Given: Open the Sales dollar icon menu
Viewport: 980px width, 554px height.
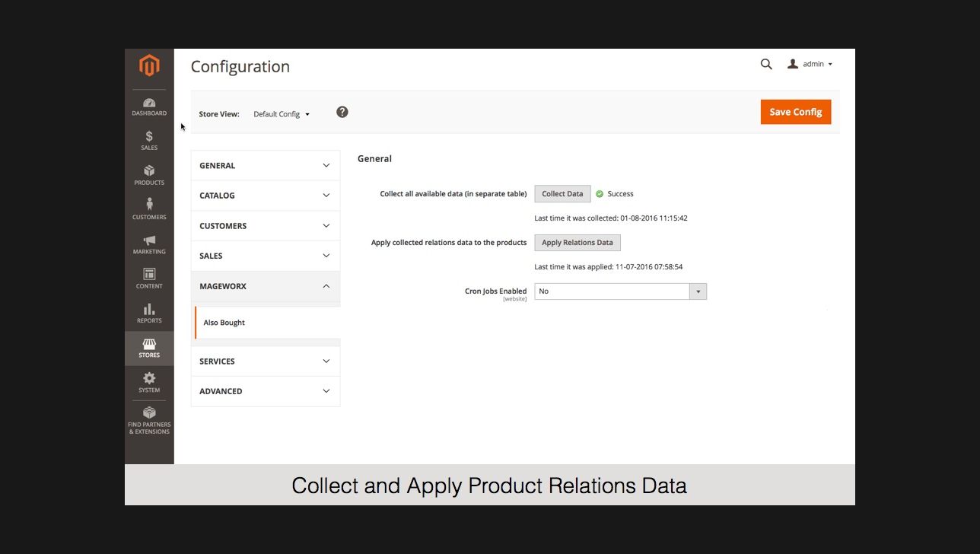Looking at the screenshot, I should (149, 140).
